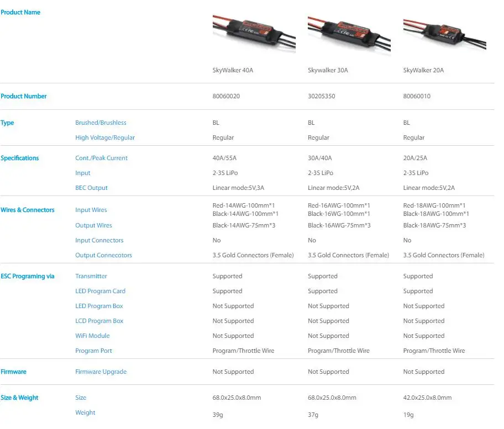Click the Size & Weight heading
Viewport: 504px width, 429px height.
tap(19, 398)
